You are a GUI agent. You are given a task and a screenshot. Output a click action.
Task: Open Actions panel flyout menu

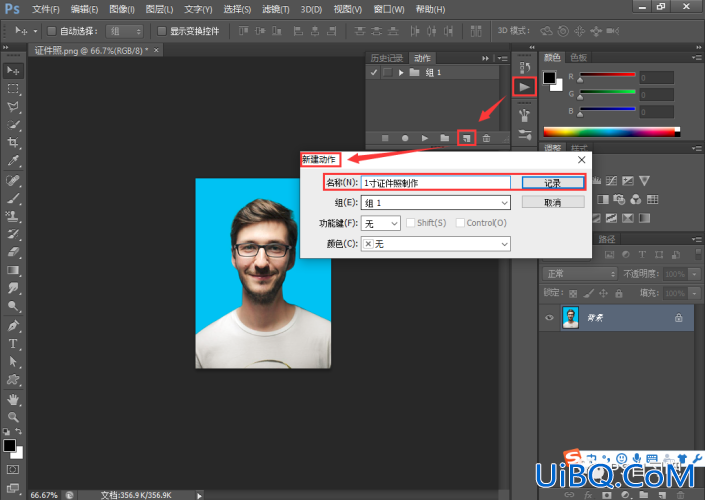503,58
